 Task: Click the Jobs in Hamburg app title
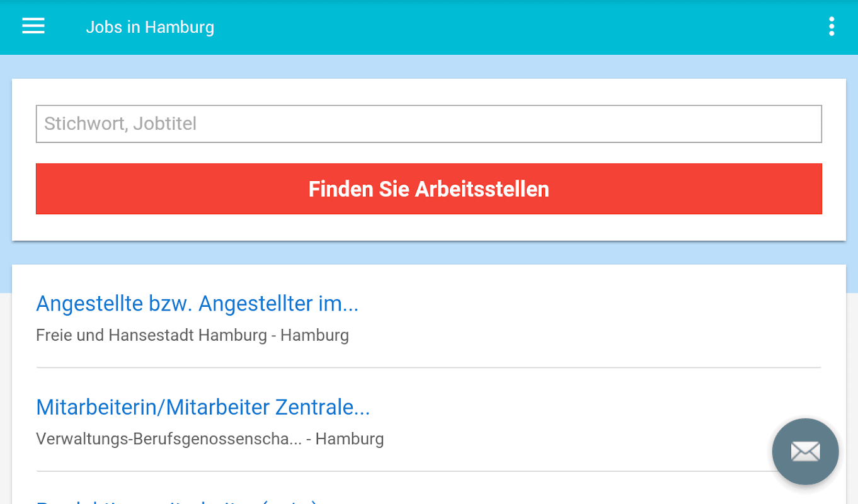[x=150, y=28]
